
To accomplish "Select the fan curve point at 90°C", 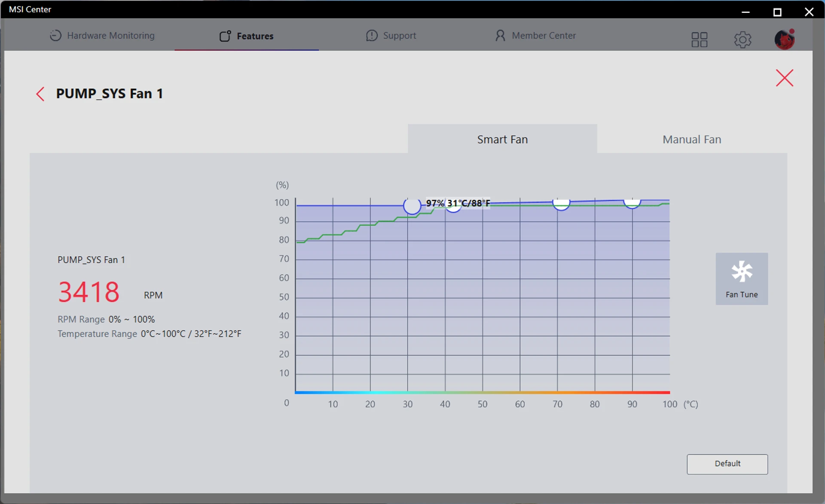I will coord(632,203).
